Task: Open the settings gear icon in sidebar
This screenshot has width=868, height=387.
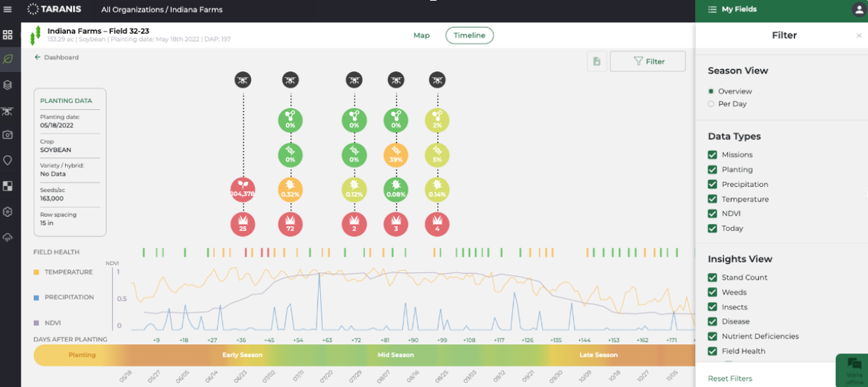Action: tap(8, 211)
